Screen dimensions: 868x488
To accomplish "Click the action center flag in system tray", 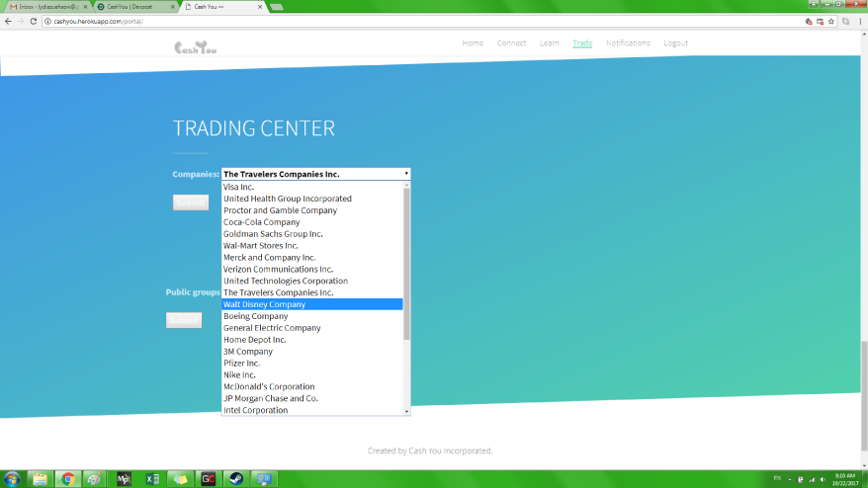I will (x=801, y=479).
